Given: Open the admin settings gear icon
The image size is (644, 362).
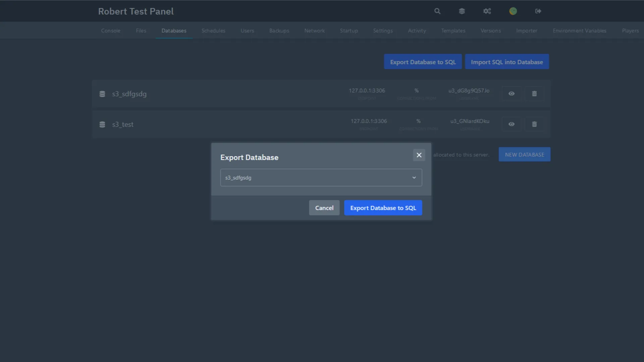Looking at the screenshot, I should pos(487,11).
